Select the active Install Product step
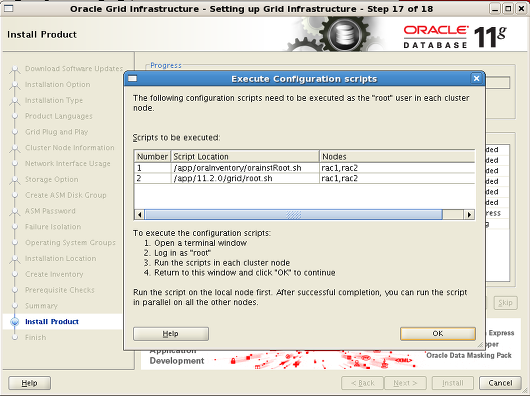The width and height of the screenshot is (530, 396). click(x=52, y=322)
